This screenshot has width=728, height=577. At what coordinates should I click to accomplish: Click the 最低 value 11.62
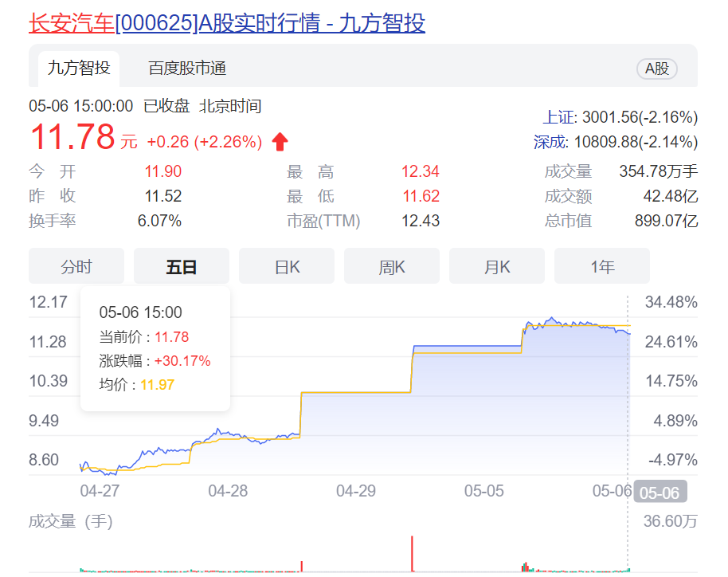point(421,196)
